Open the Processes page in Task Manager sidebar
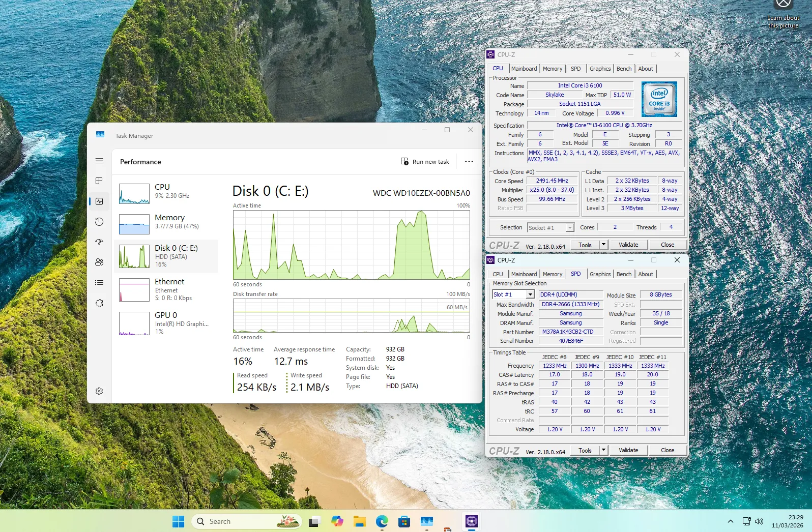The height and width of the screenshot is (532, 812). tap(99, 181)
